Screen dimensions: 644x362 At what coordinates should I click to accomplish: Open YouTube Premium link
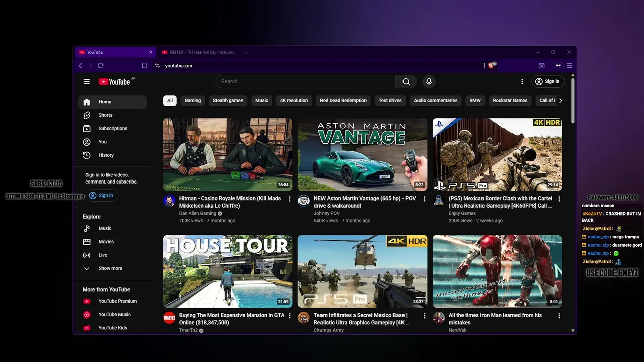[113, 301]
